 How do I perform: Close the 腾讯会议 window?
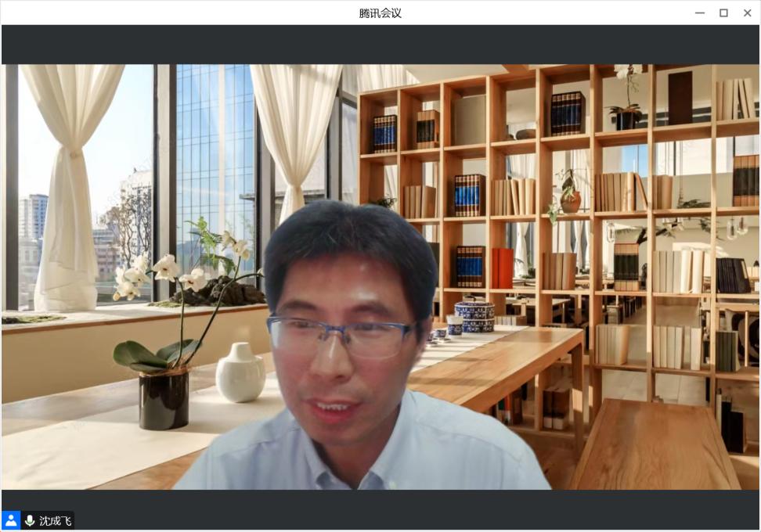(x=747, y=13)
